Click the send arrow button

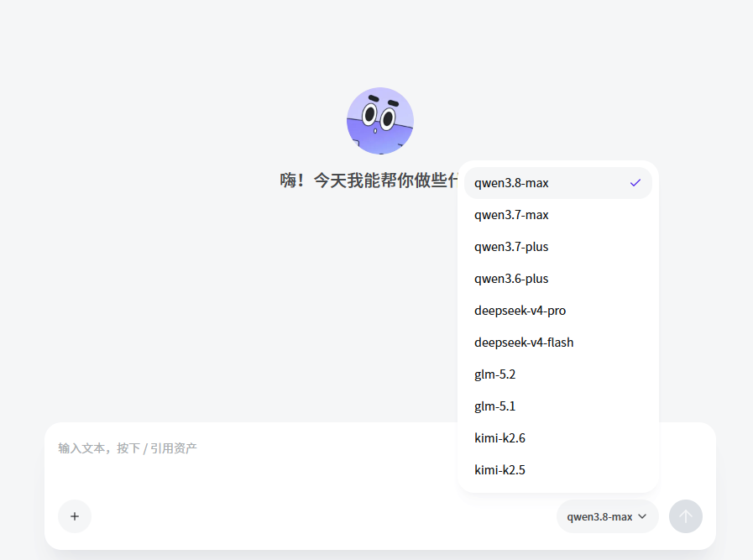685,516
